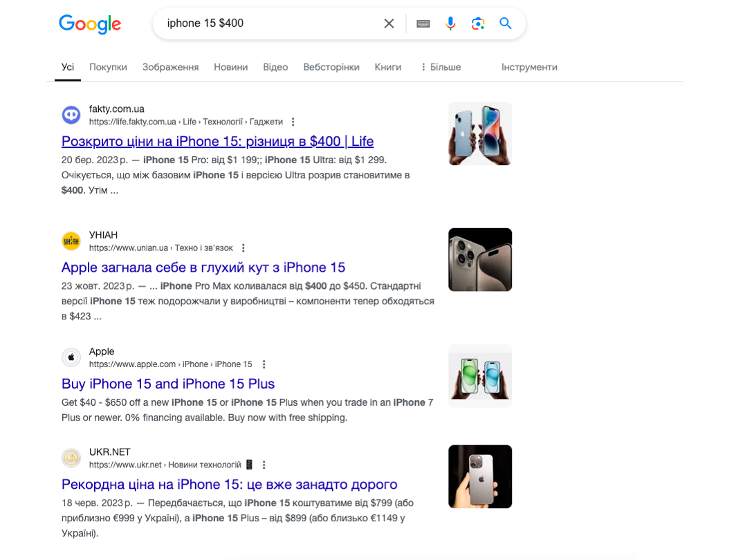This screenshot has width=743, height=560.
Task: Click the 'Apple' site name label
Action: [x=102, y=351]
